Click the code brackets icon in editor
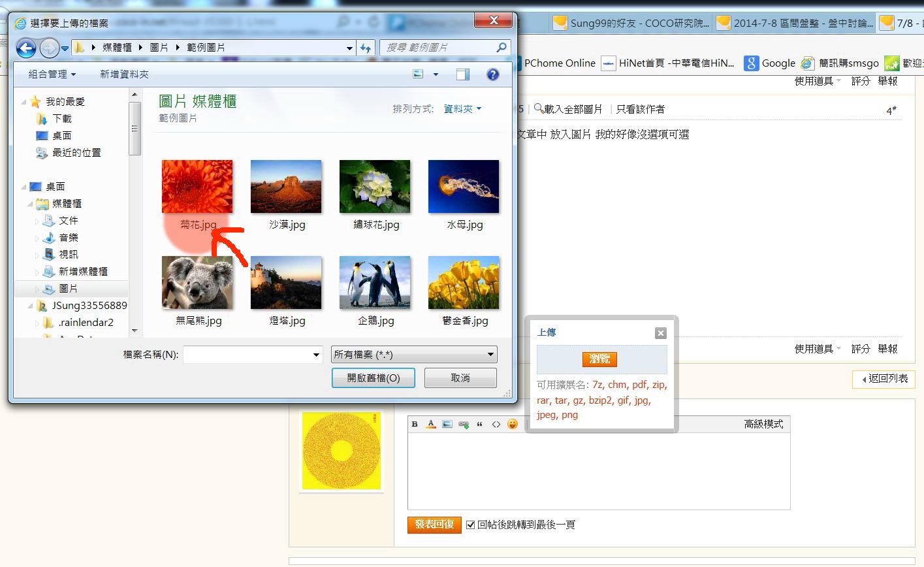The height and width of the screenshot is (567, 924). coord(496,424)
